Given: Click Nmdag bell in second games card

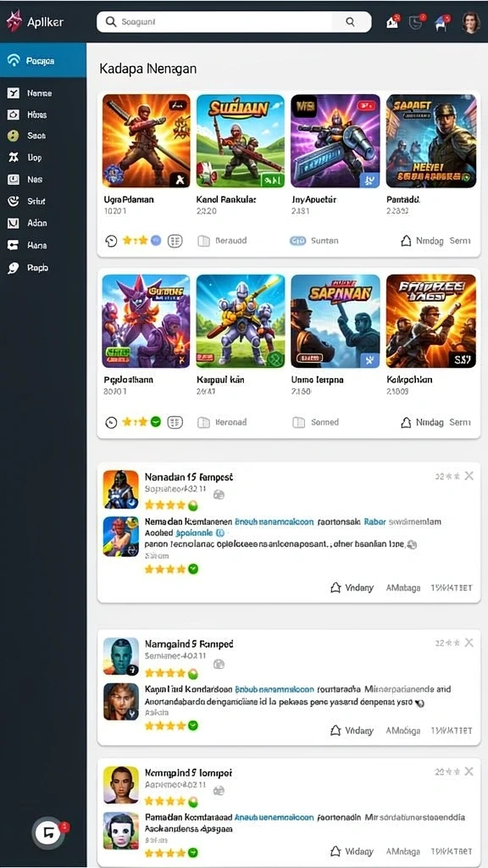Looking at the screenshot, I should 422,422.
